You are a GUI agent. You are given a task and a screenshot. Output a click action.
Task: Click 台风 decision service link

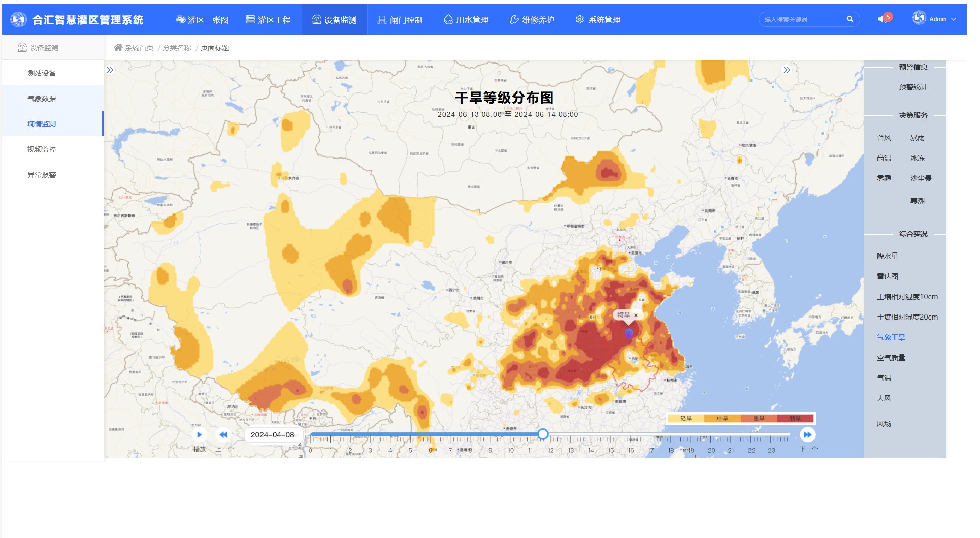point(884,138)
